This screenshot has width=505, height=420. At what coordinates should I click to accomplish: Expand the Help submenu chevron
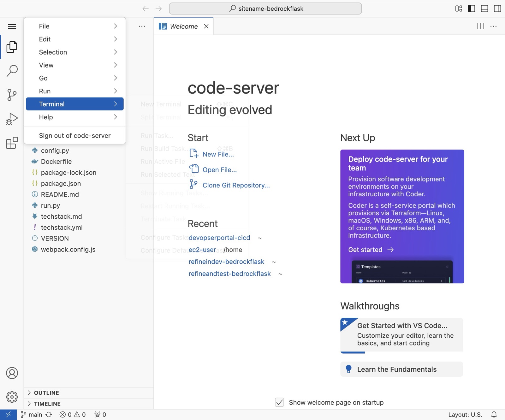tap(116, 117)
